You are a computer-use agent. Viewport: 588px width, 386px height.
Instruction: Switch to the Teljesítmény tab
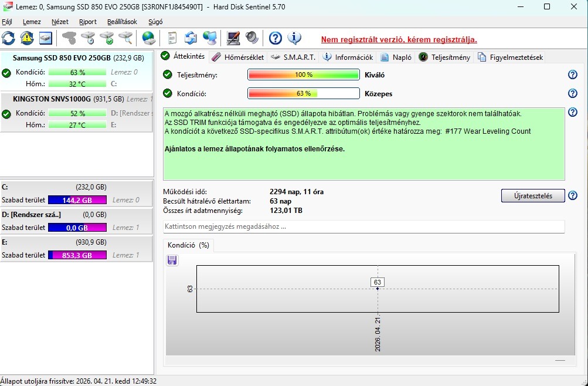(444, 57)
